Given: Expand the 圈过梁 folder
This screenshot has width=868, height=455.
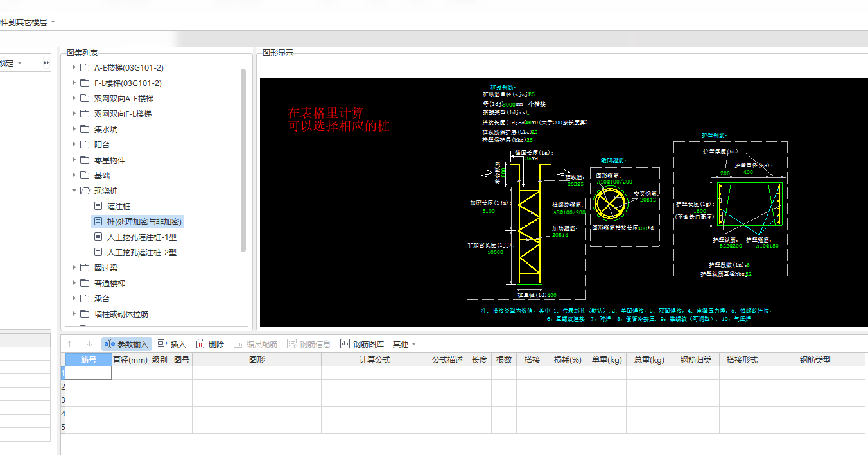Looking at the screenshot, I should 74,268.
